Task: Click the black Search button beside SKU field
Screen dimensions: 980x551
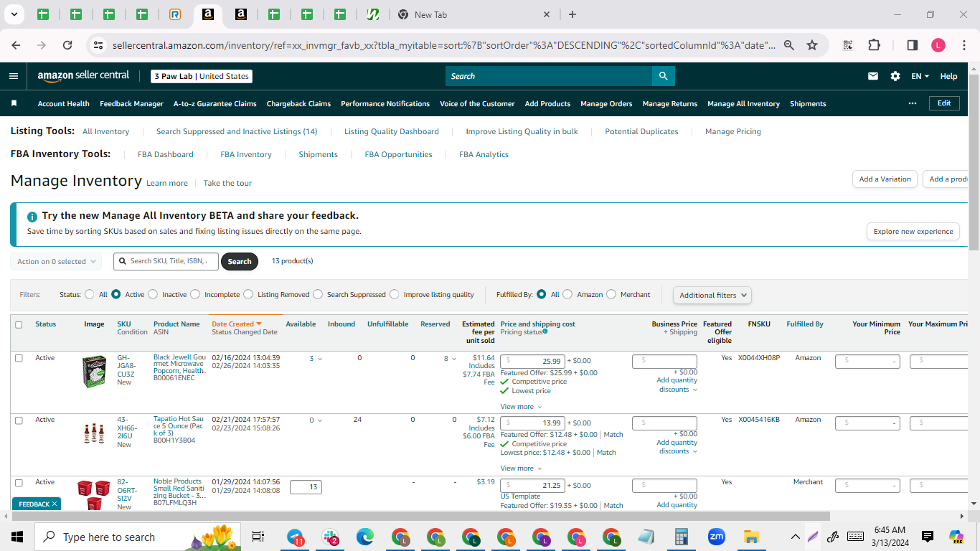Action: (x=240, y=261)
